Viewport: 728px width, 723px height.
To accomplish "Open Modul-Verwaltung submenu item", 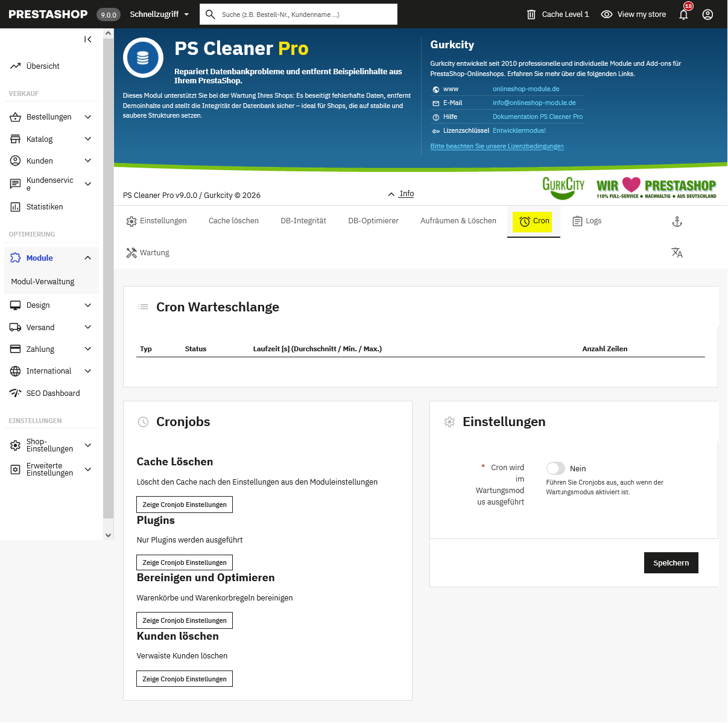I will [43, 282].
